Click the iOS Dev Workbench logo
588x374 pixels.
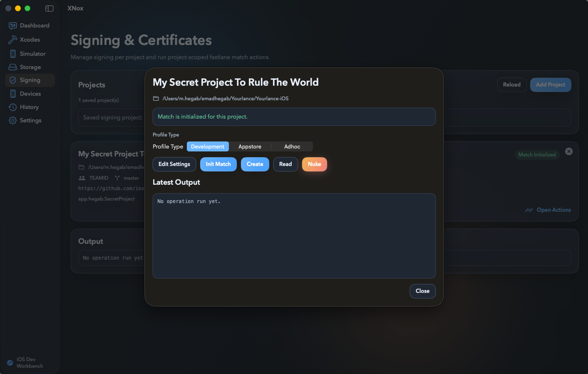10,362
